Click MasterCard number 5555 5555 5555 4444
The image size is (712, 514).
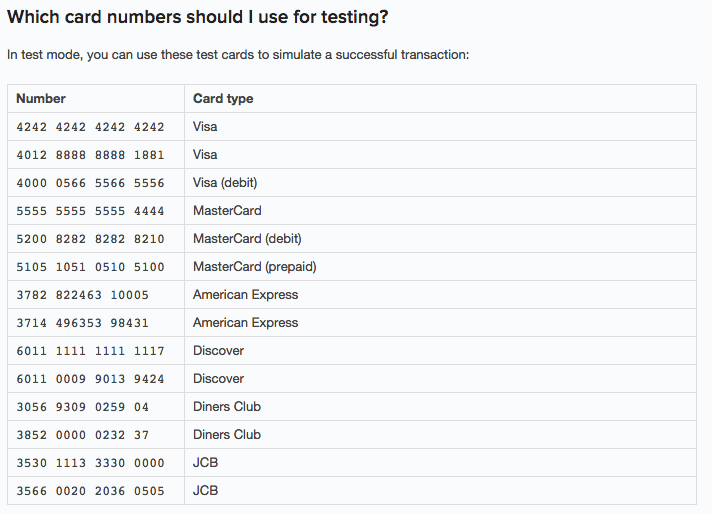[x=90, y=211]
